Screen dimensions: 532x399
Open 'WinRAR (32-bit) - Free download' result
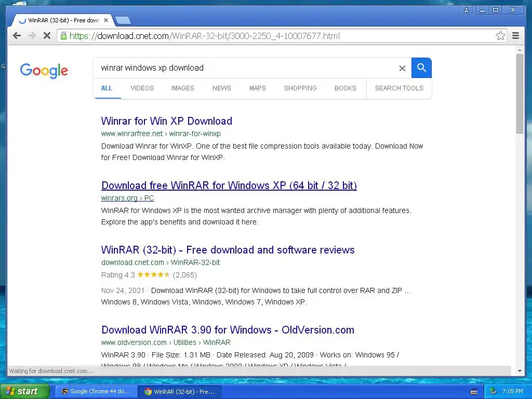(x=228, y=250)
